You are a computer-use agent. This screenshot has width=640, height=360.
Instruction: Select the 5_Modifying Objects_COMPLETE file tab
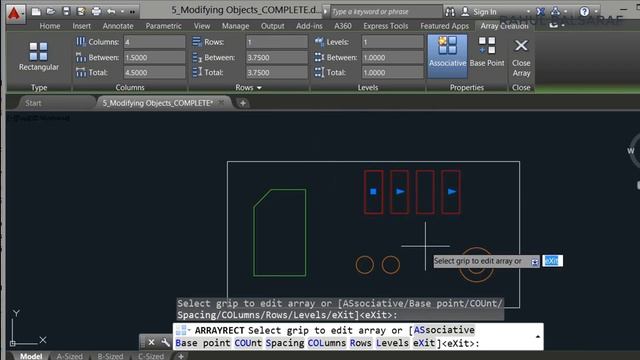pyautogui.click(x=158, y=103)
